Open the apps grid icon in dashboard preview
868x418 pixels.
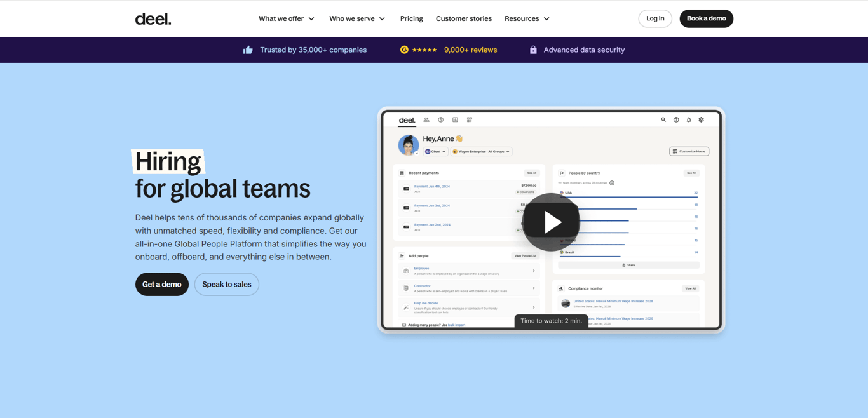[x=470, y=119]
